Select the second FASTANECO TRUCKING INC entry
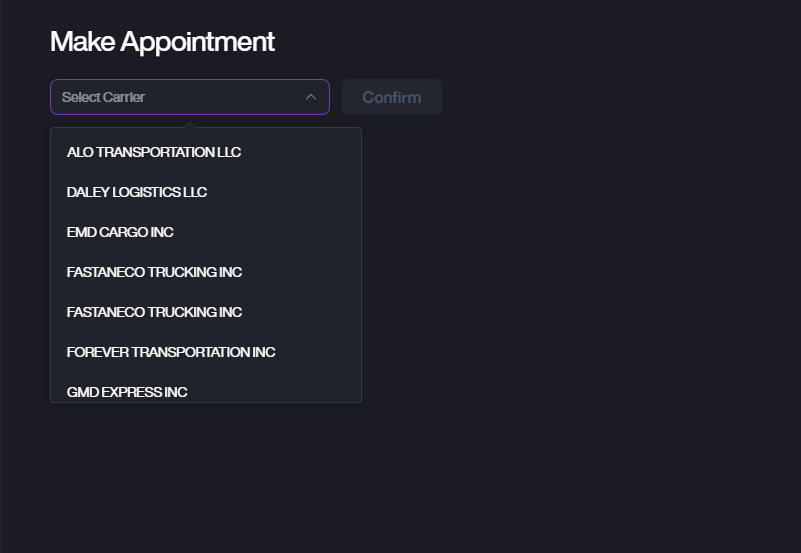The image size is (801, 553). (x=154, y=312)
